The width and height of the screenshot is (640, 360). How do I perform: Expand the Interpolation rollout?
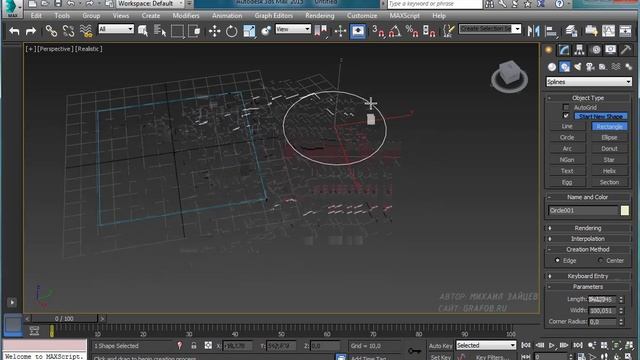(x=588, y=239)
